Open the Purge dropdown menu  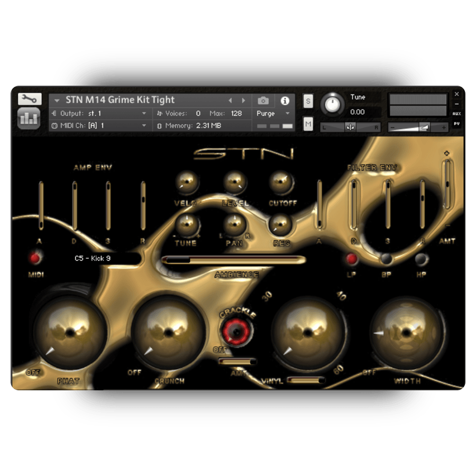(273, 114)
